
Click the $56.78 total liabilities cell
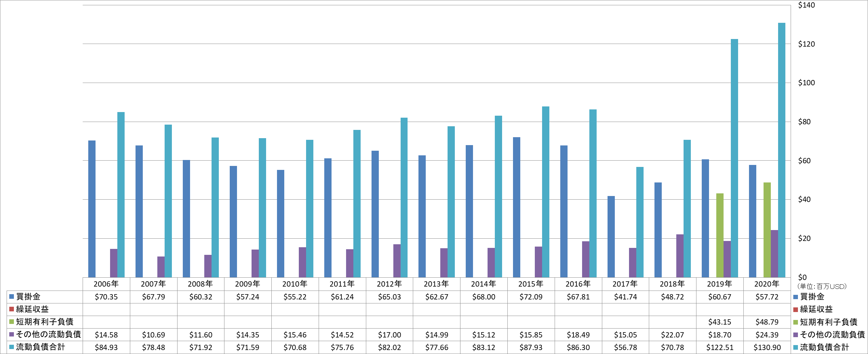625,347
